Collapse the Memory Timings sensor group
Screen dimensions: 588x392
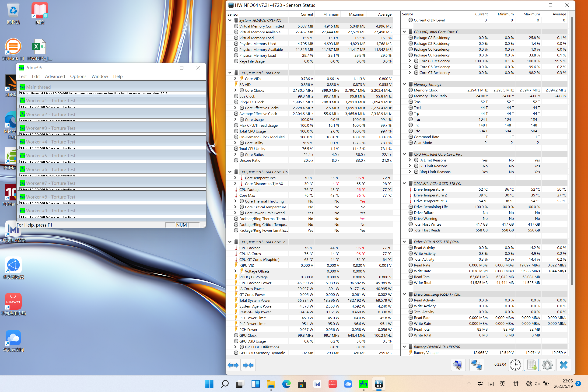click(x=404, y=84)
